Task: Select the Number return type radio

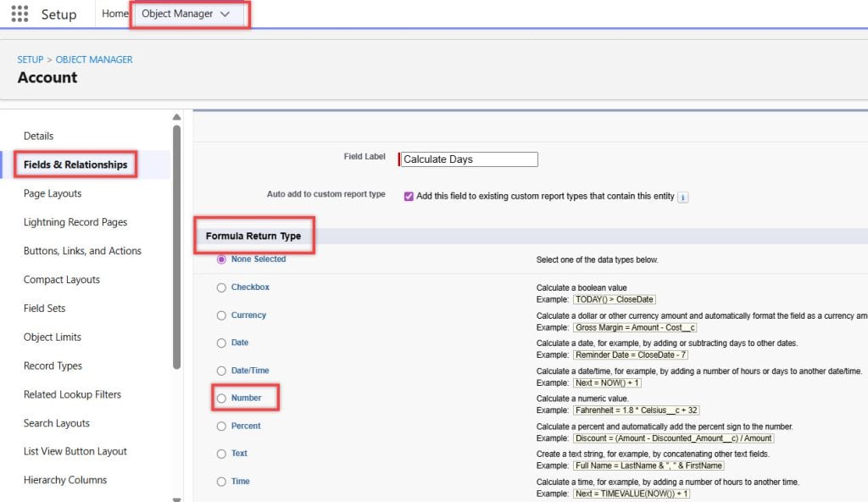Action: click(x=221, y=399)
